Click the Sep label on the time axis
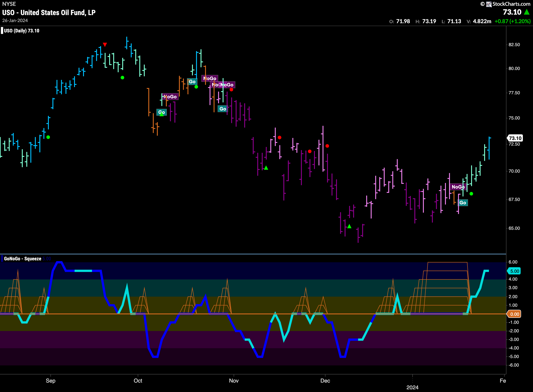The width and height of the screenshot is (533, 392). [51, 381]
